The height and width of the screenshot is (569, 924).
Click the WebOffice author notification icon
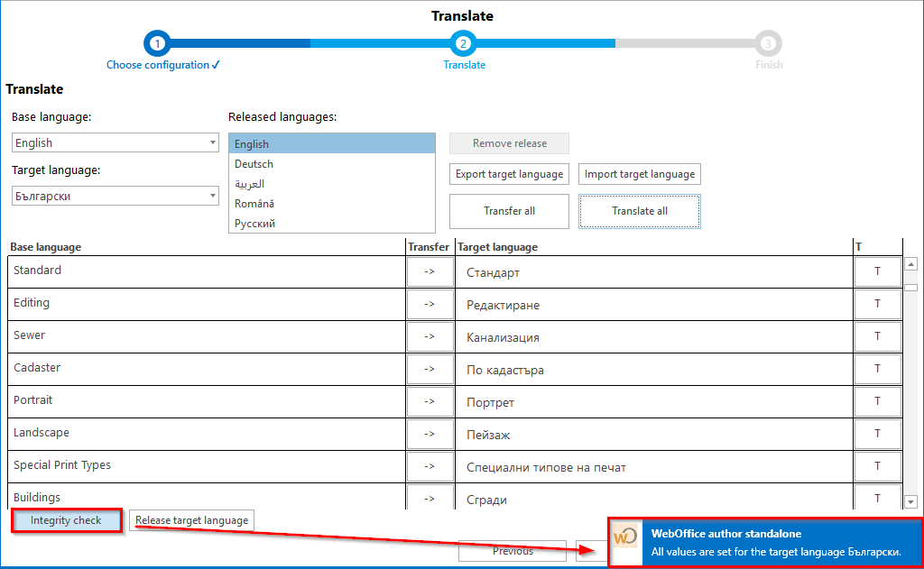pos(625,536)
